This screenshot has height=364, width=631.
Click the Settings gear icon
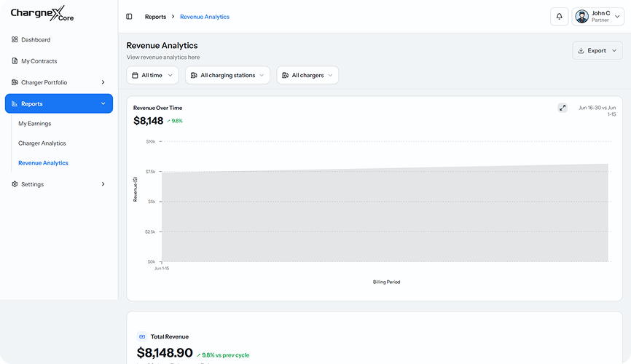point(15,183)
